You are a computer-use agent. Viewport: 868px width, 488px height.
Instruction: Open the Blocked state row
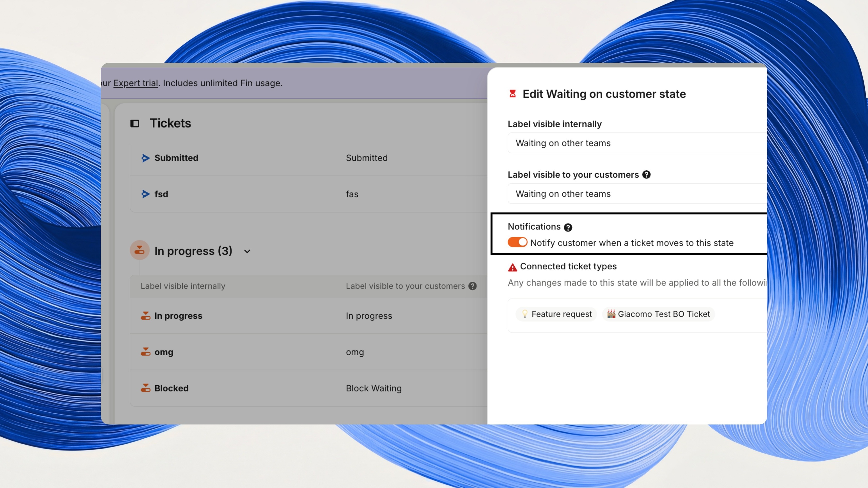[x=308, y=388]
